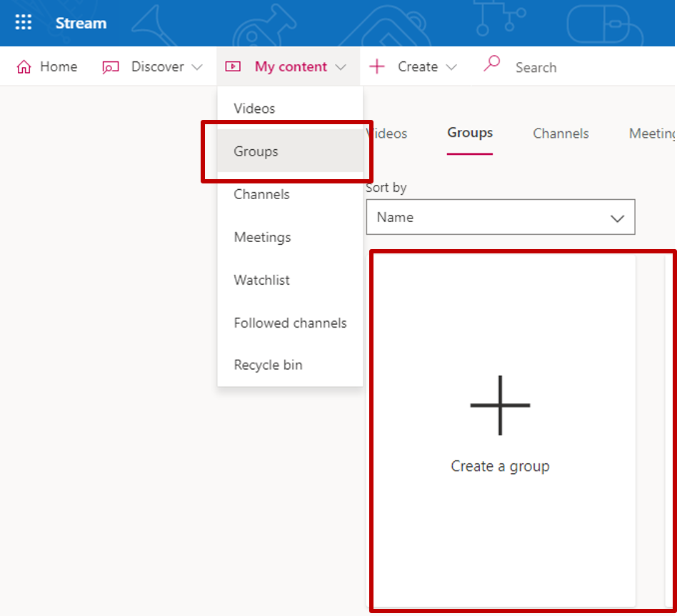This screenshot has width=677, height=616.
Task: Choose Channels from My content menu
Action: pyautogui.click(x=261, y=194)
